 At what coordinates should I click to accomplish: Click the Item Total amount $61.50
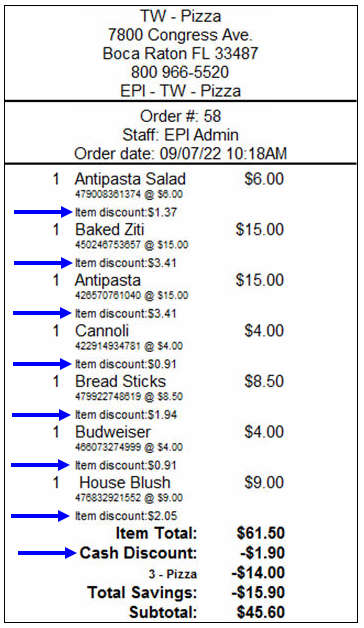point(261,533)
